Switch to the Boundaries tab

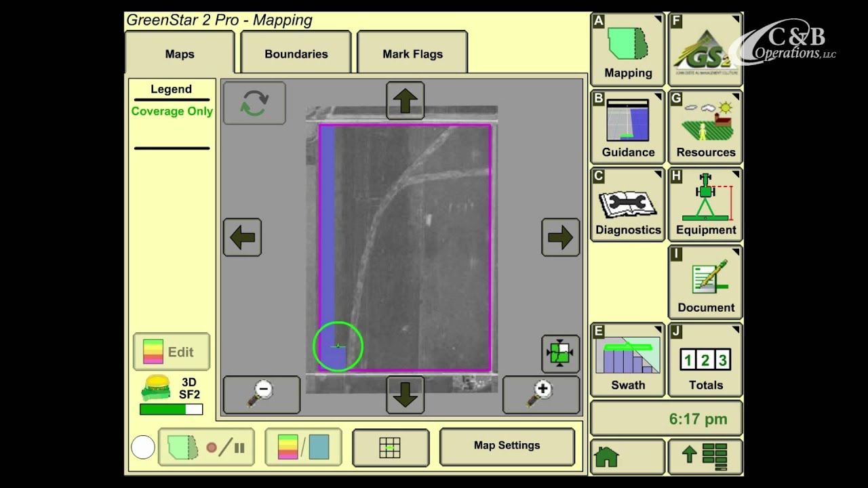pos(296,53)
